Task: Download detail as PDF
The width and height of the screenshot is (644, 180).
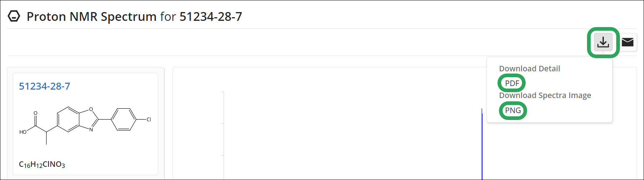Action: [512, 83]
